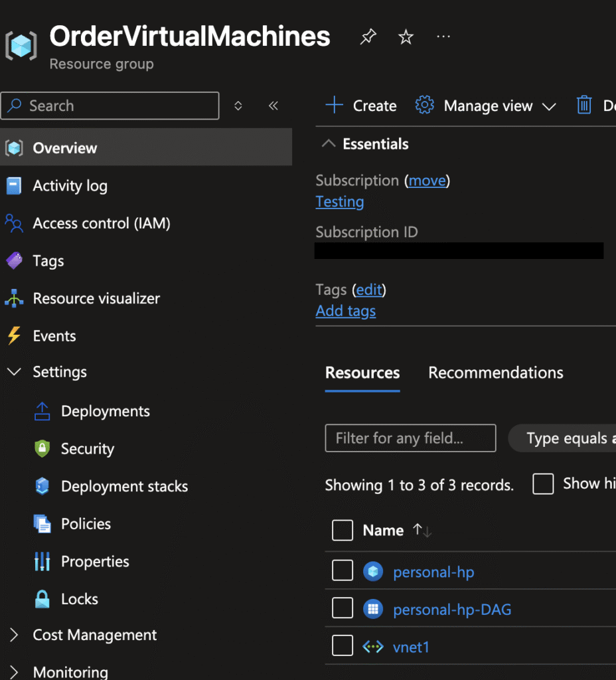The image size is (616, 680).
Task: Click the Properties sliders icon
Action: [x=42, y=561]
